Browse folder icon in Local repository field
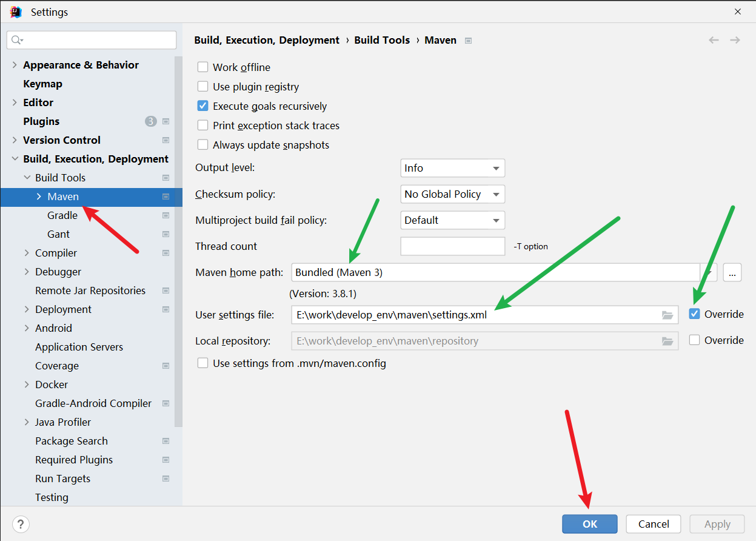 tap(667, 341)
